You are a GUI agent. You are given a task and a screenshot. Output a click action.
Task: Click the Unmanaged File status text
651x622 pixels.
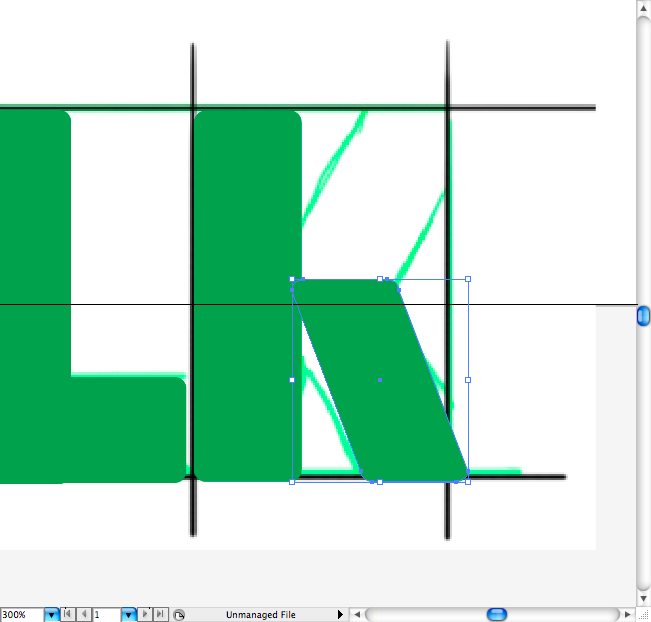261,615
